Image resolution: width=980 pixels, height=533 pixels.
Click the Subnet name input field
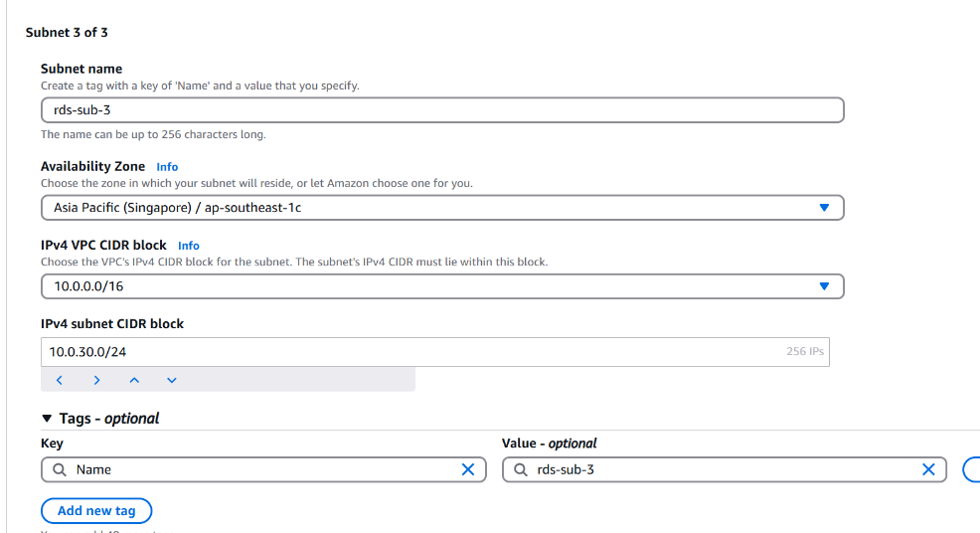coord(442,110)
